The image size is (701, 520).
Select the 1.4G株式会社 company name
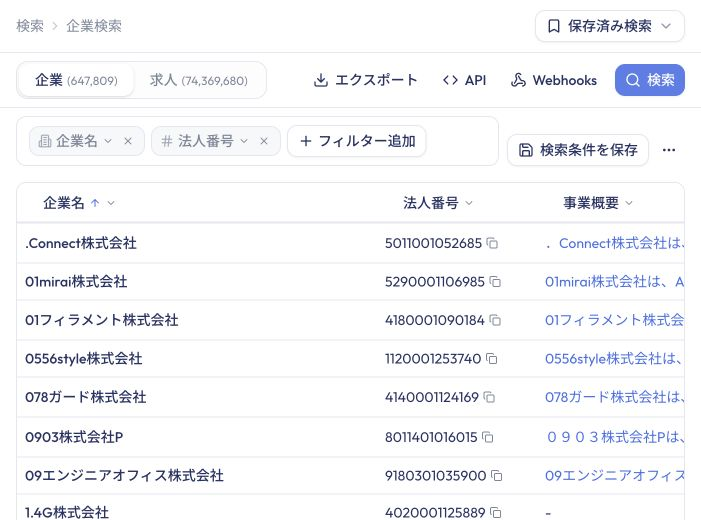click(67, 512)
